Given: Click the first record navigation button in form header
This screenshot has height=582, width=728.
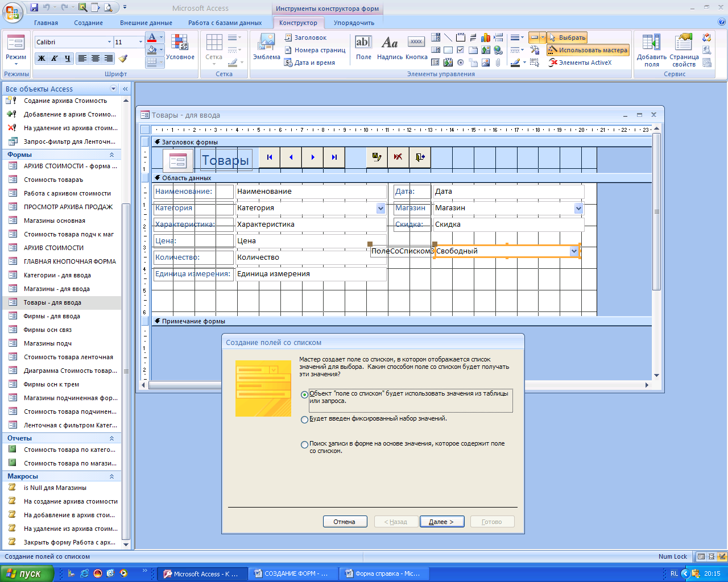Looking at the screenshot, I should click(270, 157).
